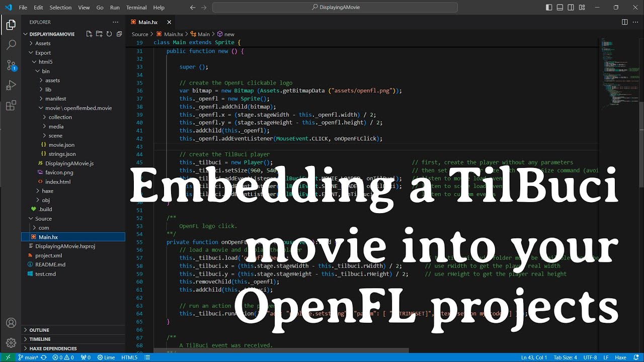Click New File icon in explorer header
The image size is (644, 362).
(89, 34)
